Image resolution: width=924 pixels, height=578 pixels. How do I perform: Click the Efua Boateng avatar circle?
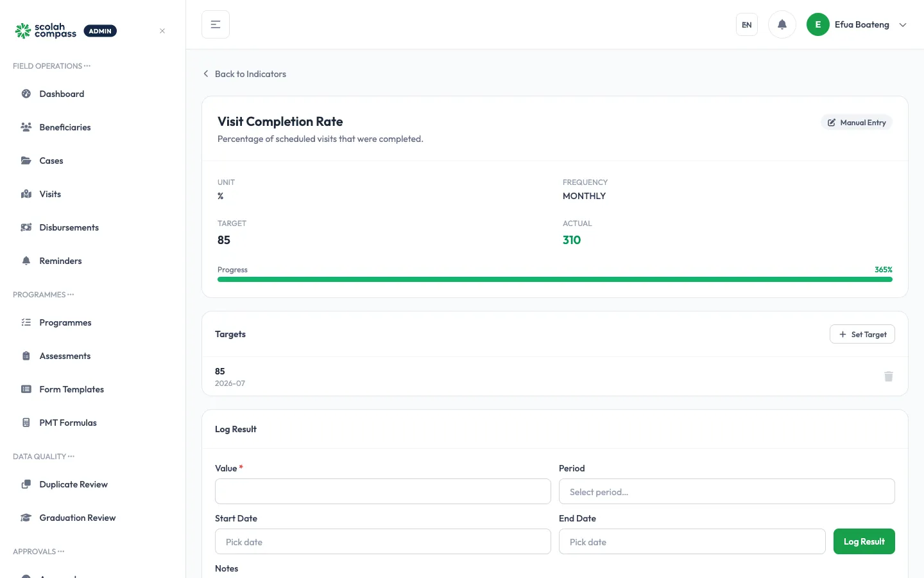tap(818, 24)
